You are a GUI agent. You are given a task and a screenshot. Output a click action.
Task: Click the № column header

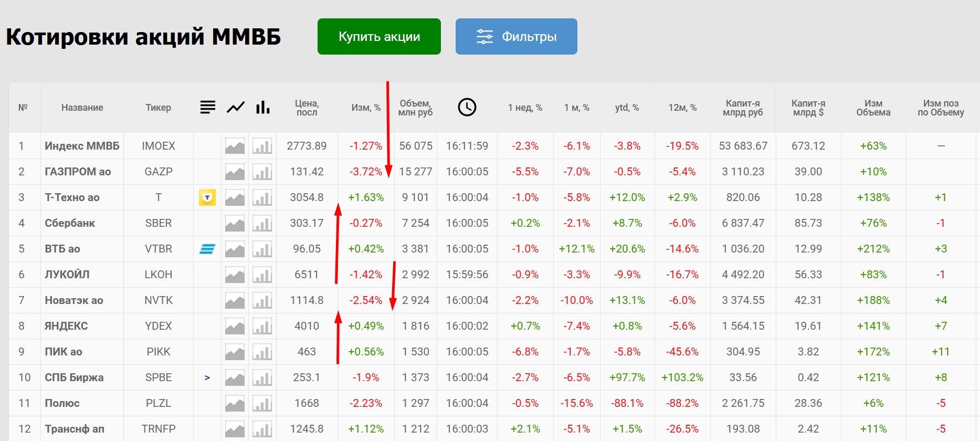point(23,108)
